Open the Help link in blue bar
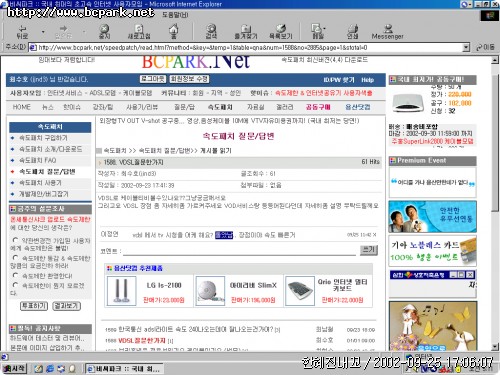Viewport: 500px width, 375px height. [367, 80]
